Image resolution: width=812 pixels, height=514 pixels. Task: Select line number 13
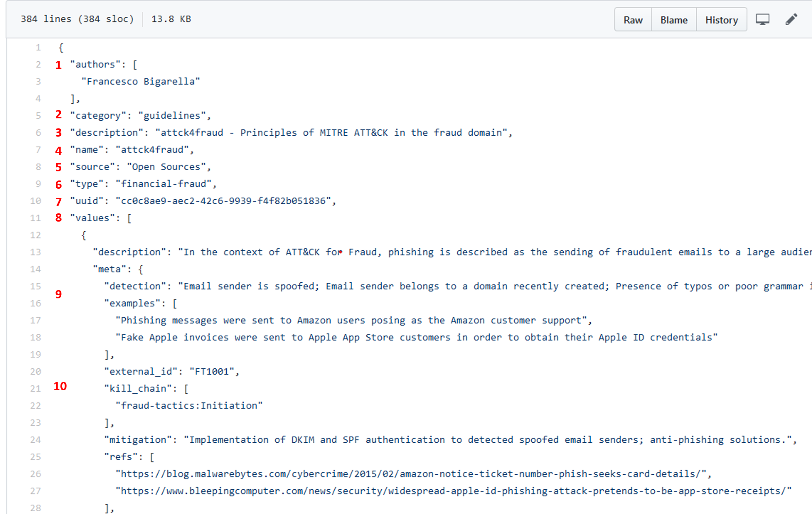pos(36,252)
